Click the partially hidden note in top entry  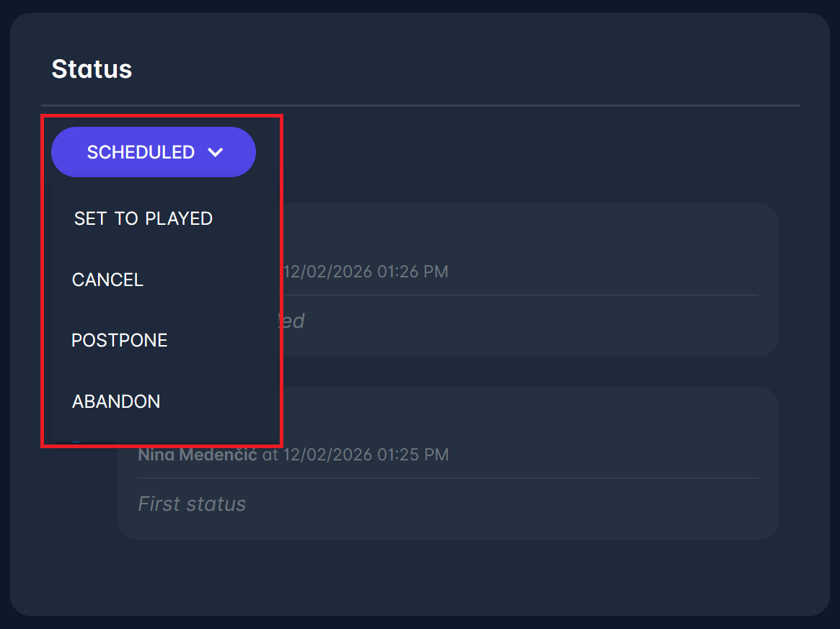(292, 321)
